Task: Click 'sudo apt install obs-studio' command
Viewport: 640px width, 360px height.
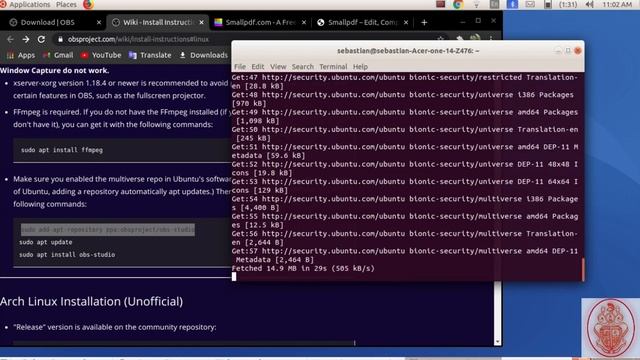Action: coord(67,254)
